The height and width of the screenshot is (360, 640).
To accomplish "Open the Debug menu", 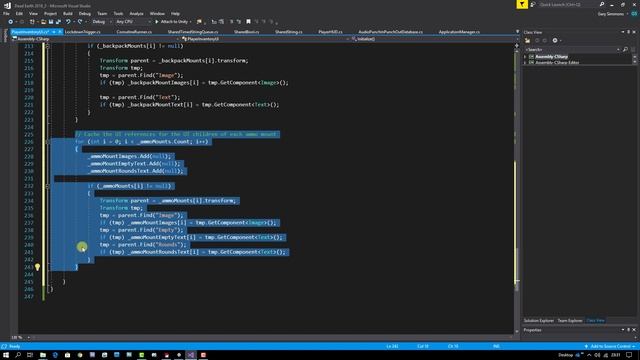I will [x=85, y=13].
